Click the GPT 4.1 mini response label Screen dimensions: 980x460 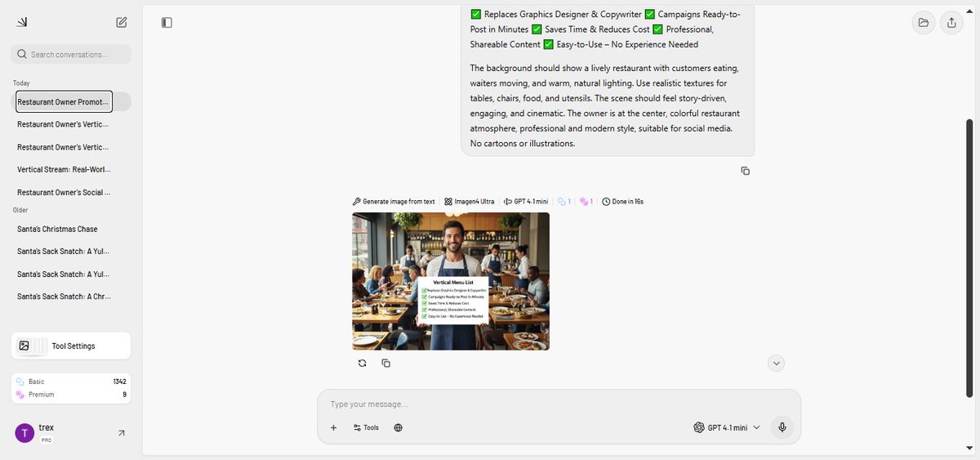pos(526,201)
